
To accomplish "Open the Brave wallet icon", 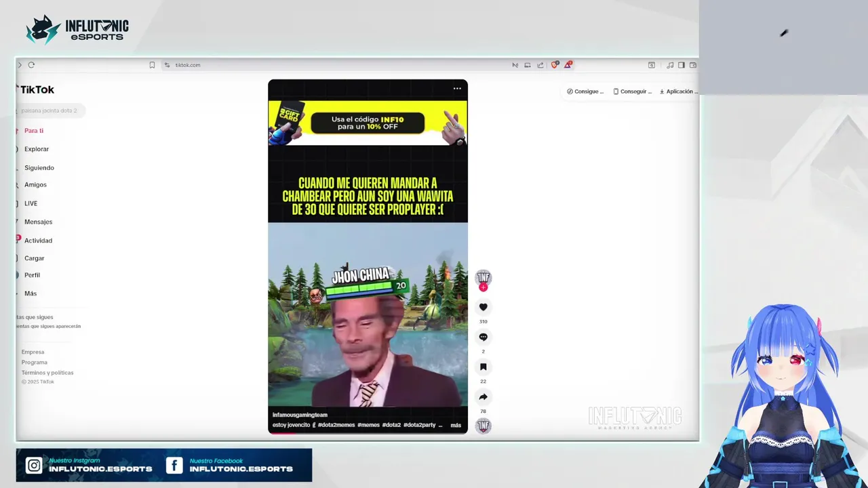I will [x=693, y=65].
